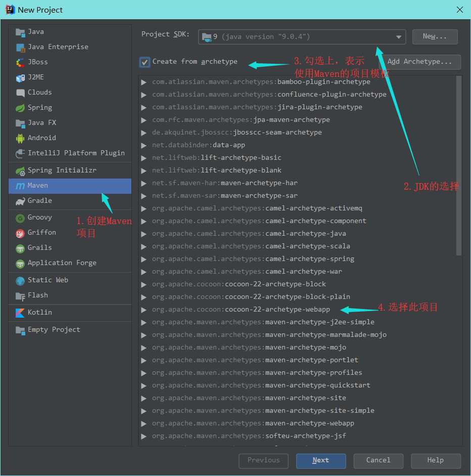Select Spring Initializr project type

click(x=70, y=170)
